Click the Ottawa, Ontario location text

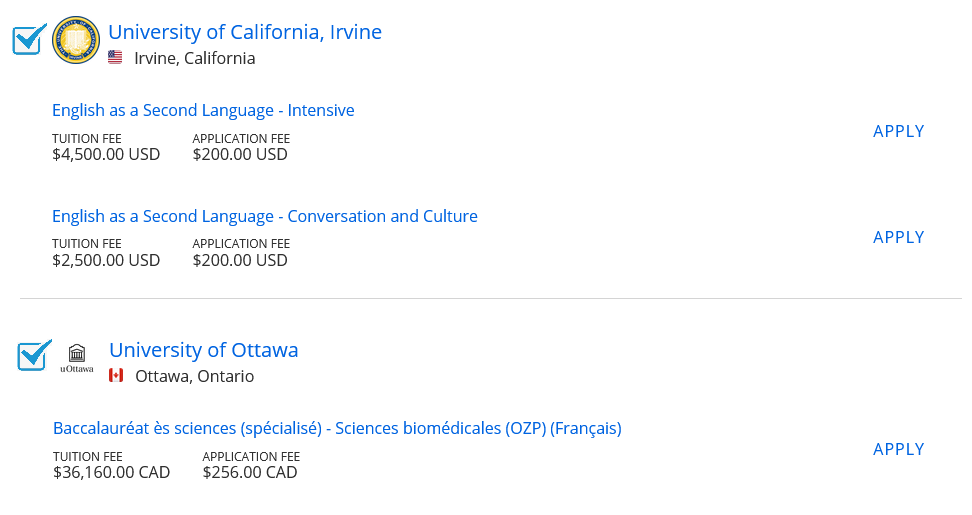(x=194, y=376)
